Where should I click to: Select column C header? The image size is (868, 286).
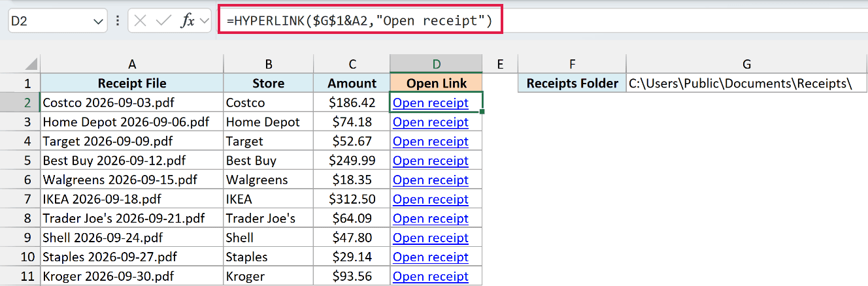pos(352,64)
